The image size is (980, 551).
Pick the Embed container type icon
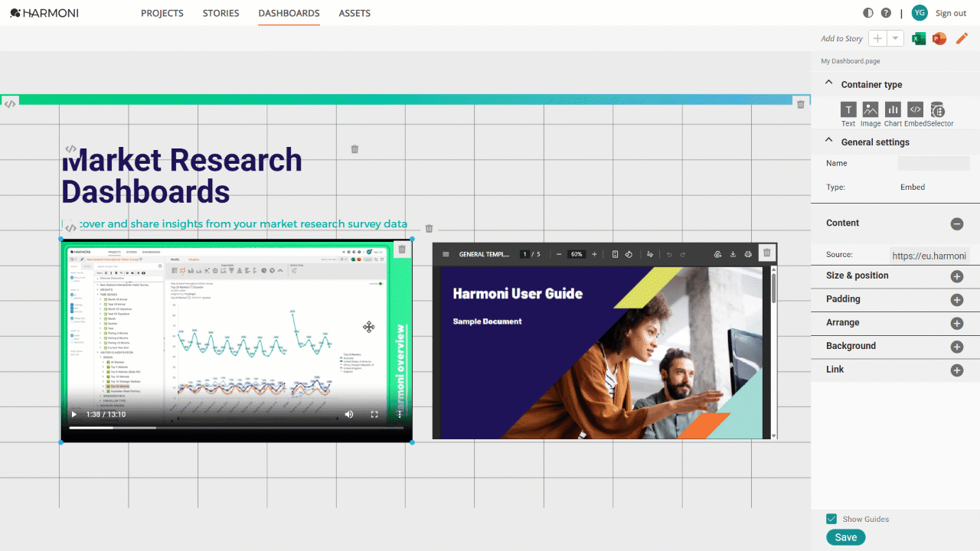(x=915, y=109)
